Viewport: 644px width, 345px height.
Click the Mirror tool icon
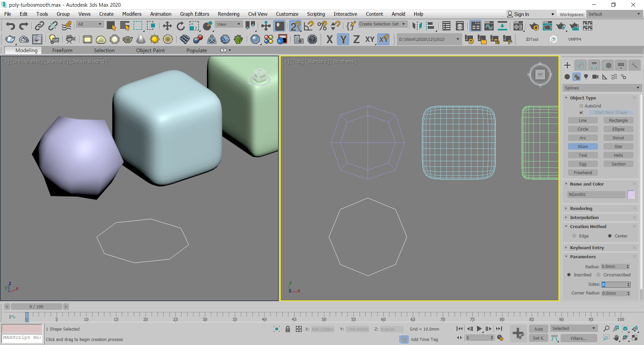[417, 26]
